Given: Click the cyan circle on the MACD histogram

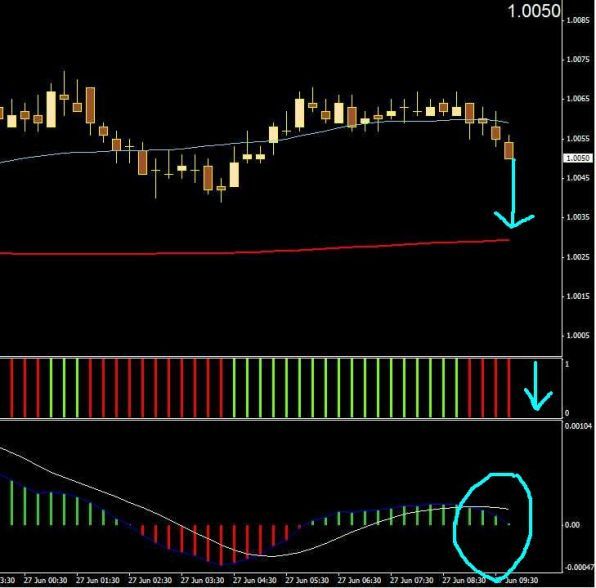Looking at the screenshot, I should coord(493,528).
